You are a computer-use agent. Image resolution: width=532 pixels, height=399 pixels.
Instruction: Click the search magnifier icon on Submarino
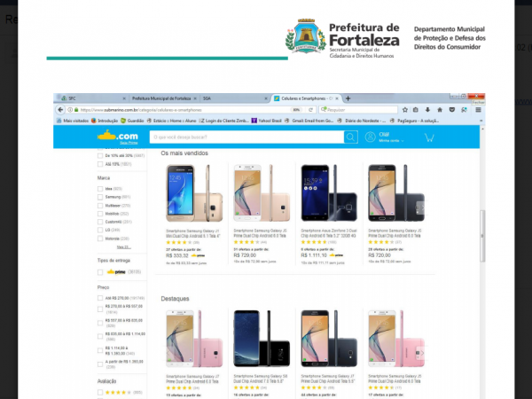pos(350,137)
